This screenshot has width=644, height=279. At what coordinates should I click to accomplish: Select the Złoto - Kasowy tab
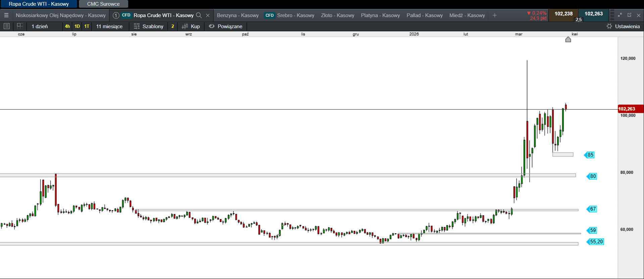tap(337, 15)
